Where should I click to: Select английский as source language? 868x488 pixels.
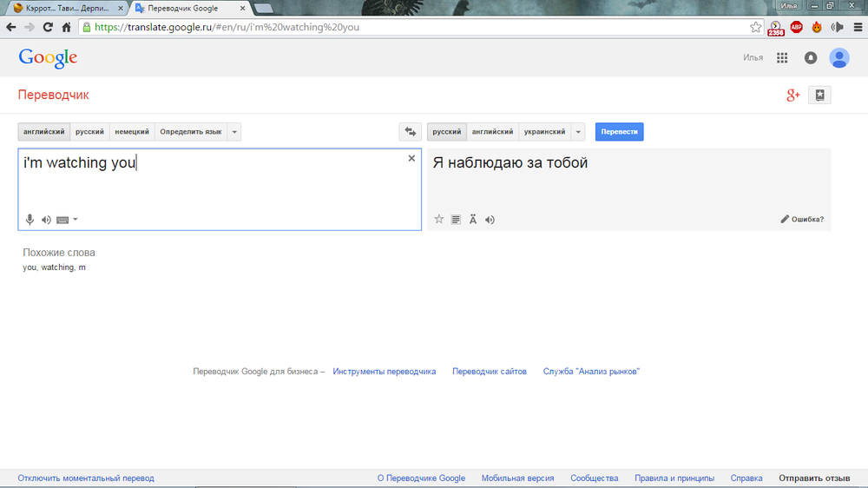click(x=43, y=132)
